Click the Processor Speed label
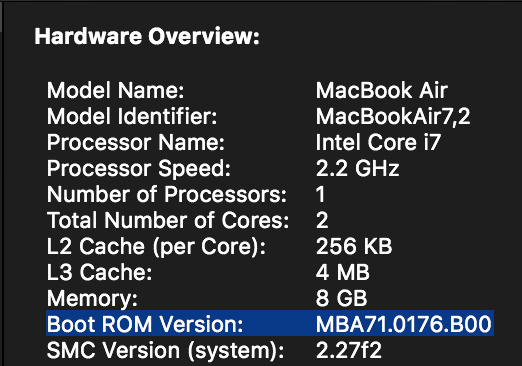Viewport: 522px width, 366px height. pos(139,168)
